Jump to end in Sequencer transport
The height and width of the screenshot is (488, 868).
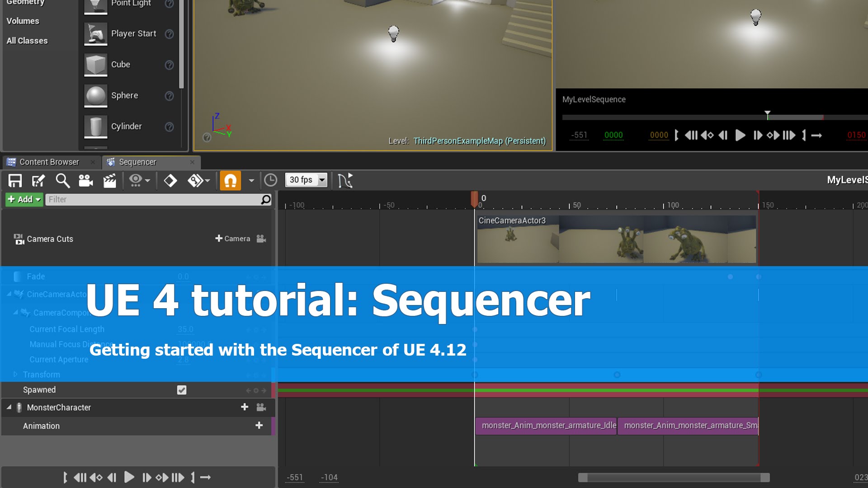(178, 477)
